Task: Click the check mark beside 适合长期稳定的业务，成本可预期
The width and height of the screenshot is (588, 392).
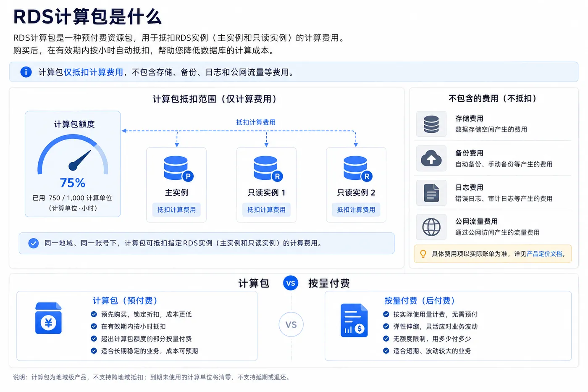Action: pyautogui.click(x=94, y=351)
